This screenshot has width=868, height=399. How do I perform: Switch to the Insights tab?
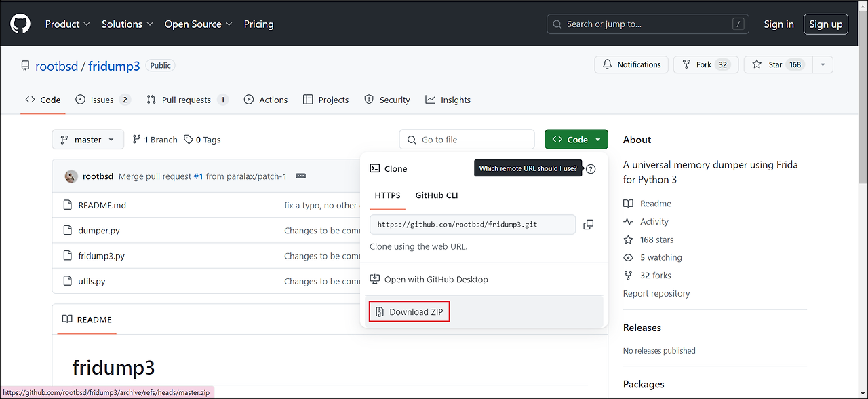448,100
